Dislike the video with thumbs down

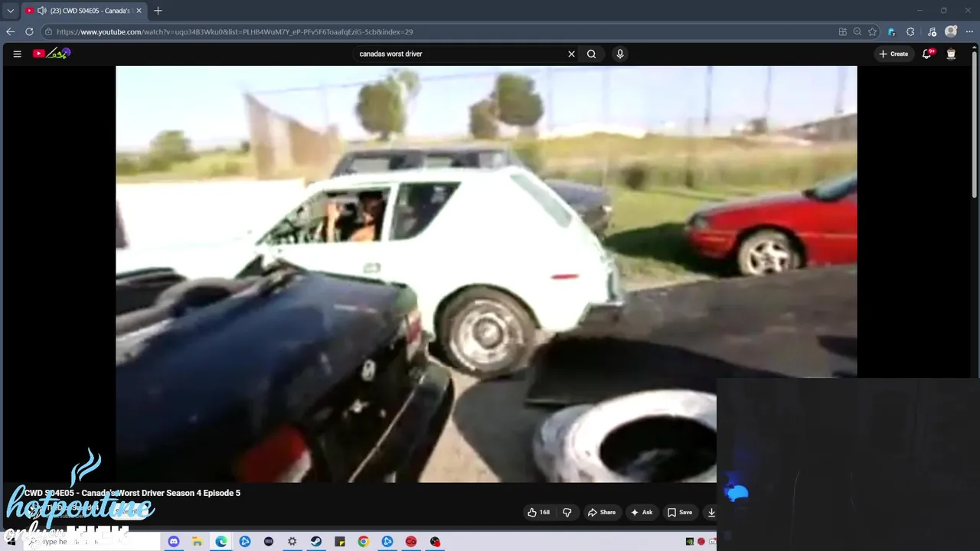point(567,513)
